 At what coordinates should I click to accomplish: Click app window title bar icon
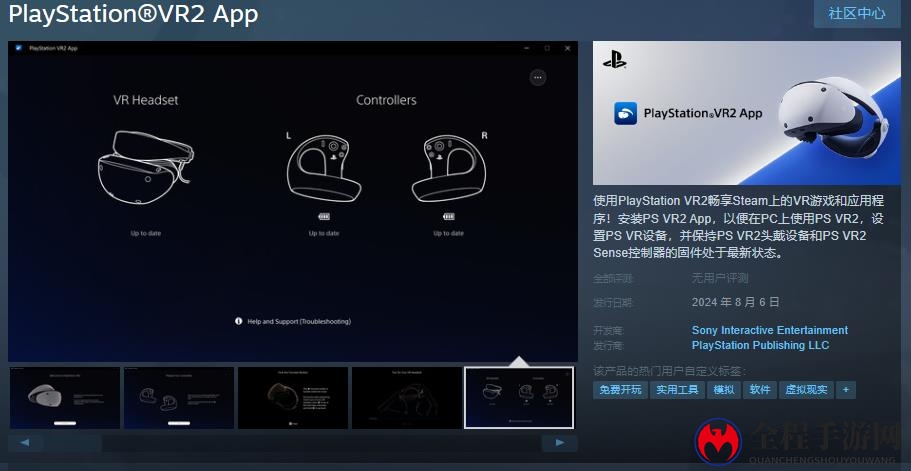(19, 48)
